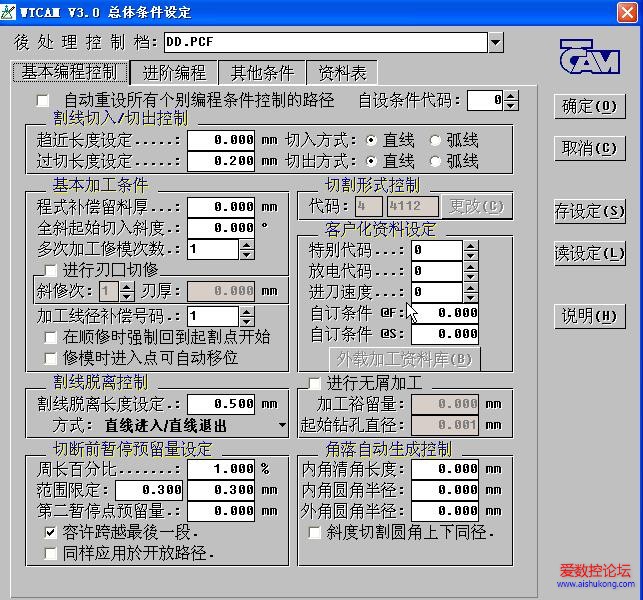The height and width of the screenshot is (600, 643).
Task: Click the 放电代码 value field
Action: tap(437, 271)
